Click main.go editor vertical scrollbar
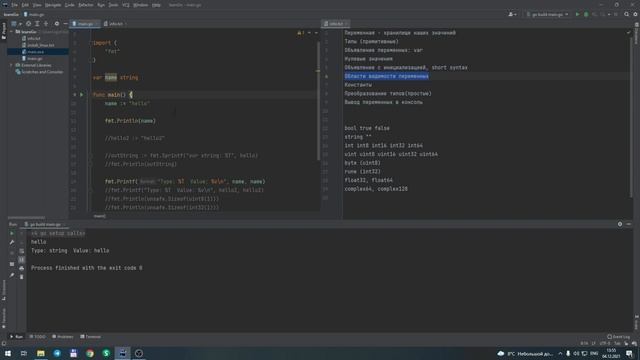 318,102
